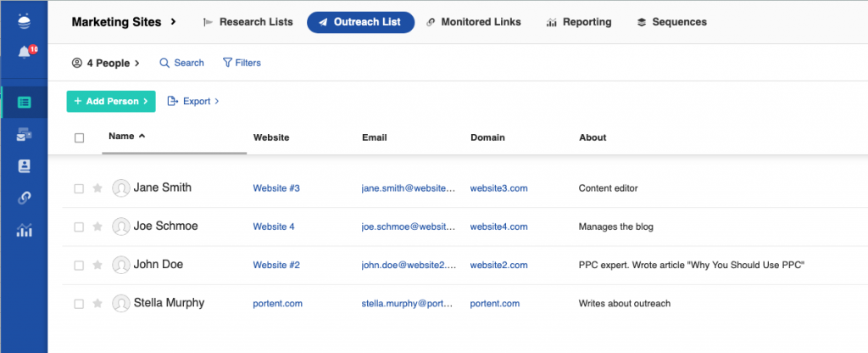868x353 pixels.
Task: Star the John Doe contact
Action: pyautogui.click(x=97, y=265)
